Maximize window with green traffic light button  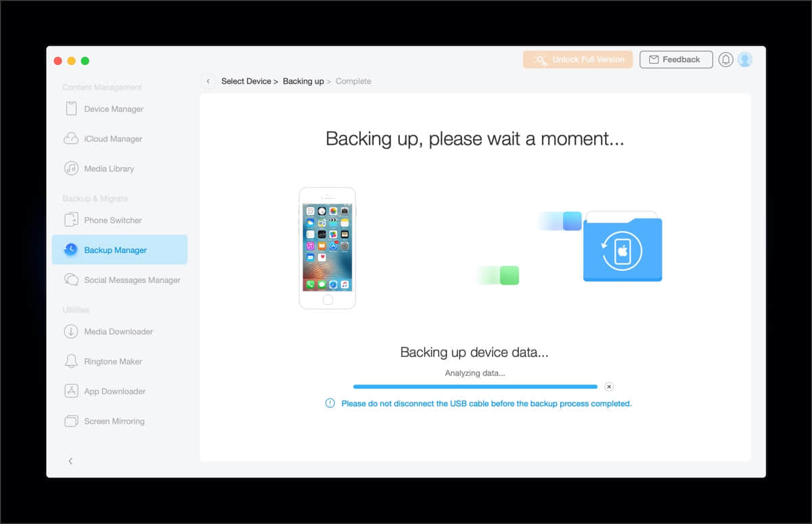[85, 61]
